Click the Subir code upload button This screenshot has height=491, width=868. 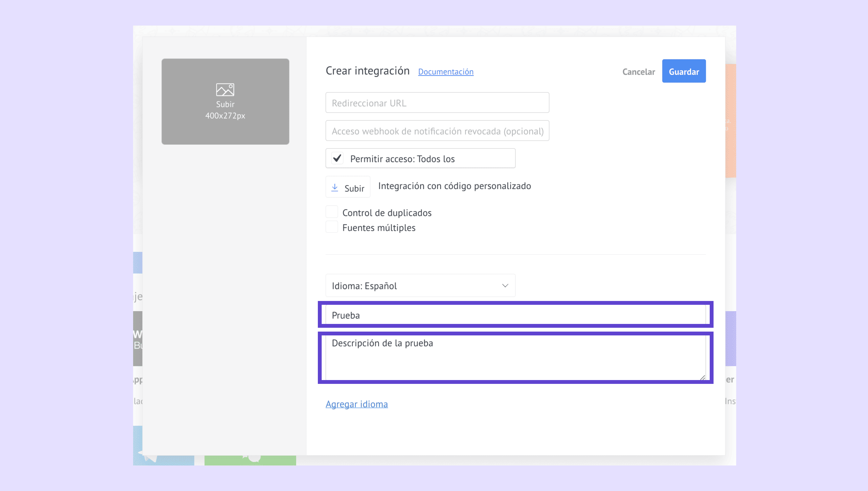coord(348,187)
